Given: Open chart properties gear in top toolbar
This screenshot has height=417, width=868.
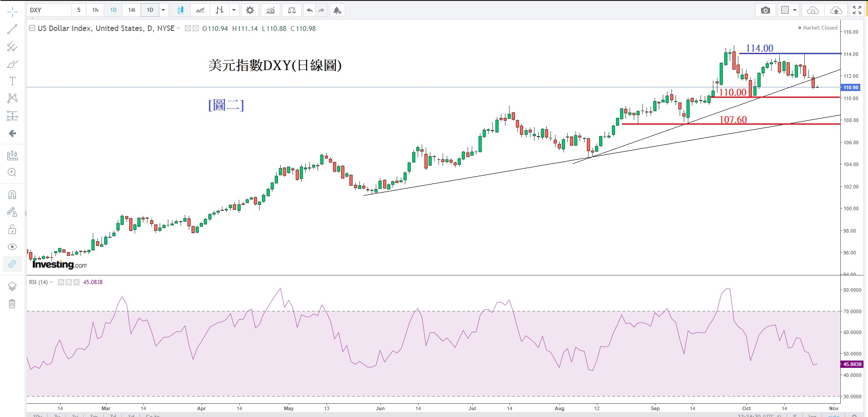Looking at the screenshot, I should pos(250,10).
